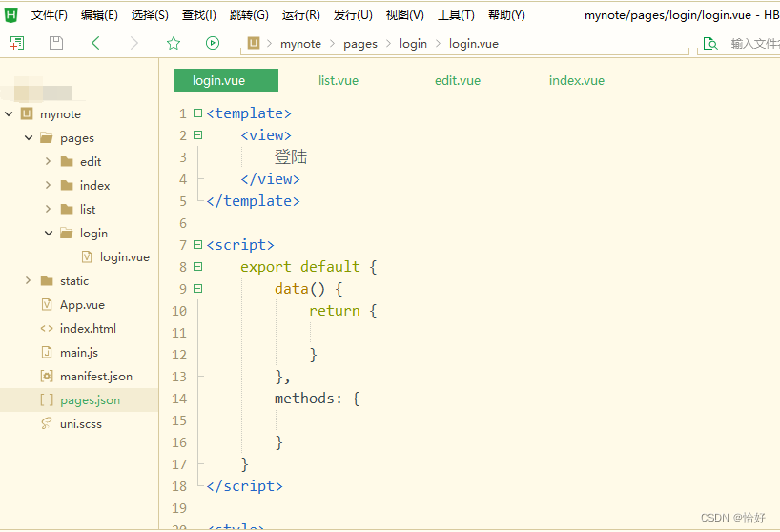Focus the file name search field
The width and height of the screenshot is (780, 532).
754,44
